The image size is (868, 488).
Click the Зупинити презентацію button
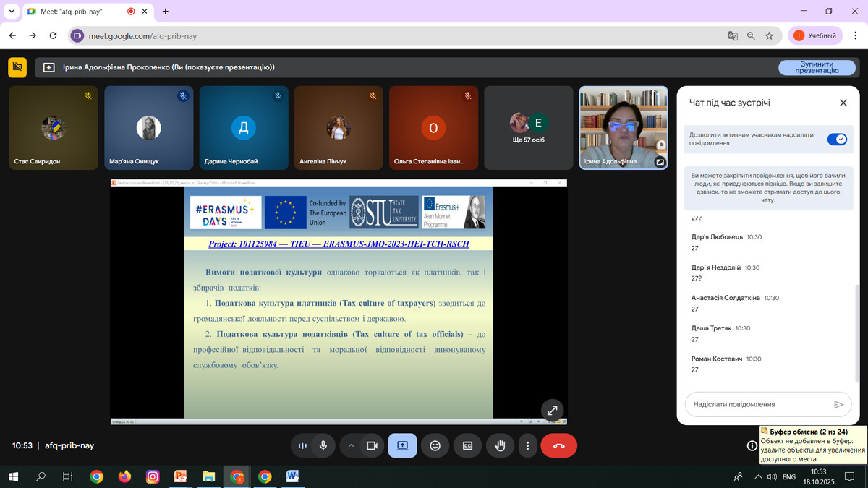(x=816, y=67)
